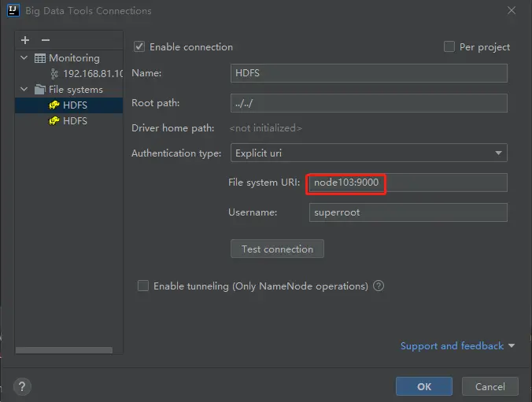The height and width of the screenshot is (402, 532).
Task: Click the plus icon to add connection
Action: pyautogui.click(x=25, y=40)
